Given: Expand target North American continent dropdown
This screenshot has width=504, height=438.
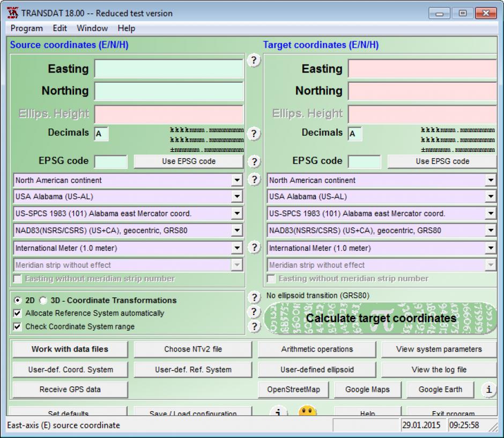Looking at the screenshot, I should tap(490, 180).
